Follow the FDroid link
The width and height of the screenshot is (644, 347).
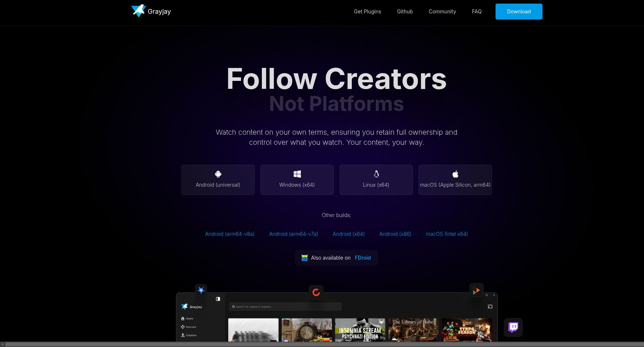click(363, 258)
